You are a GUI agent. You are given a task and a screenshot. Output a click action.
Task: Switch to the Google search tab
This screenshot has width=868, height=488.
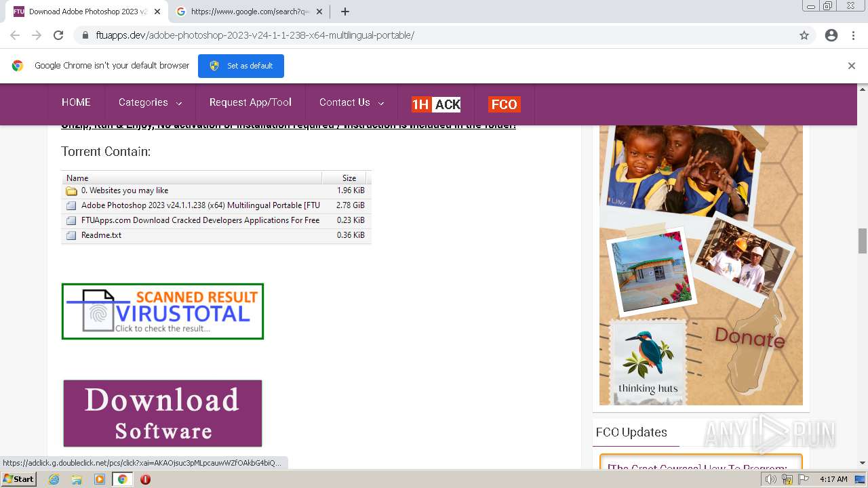click(250, 12)
